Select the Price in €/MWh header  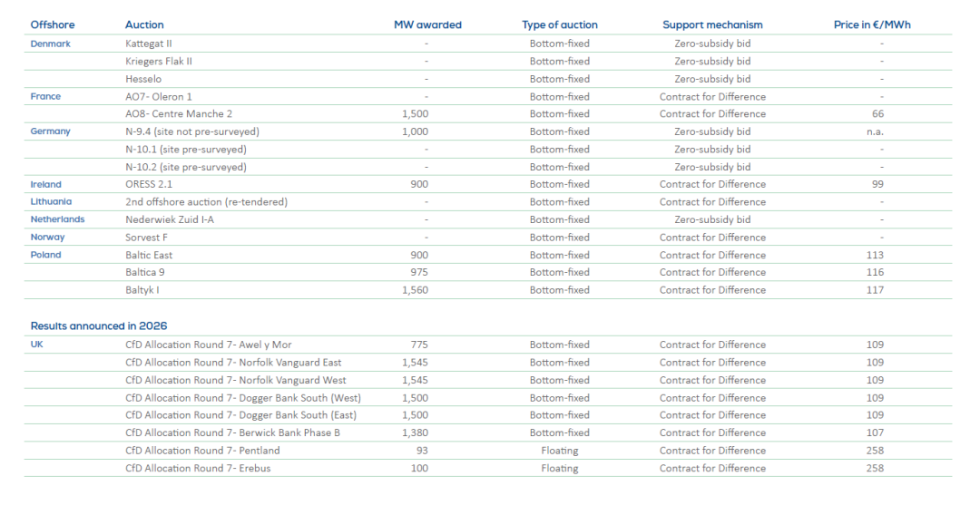(872, 24)
